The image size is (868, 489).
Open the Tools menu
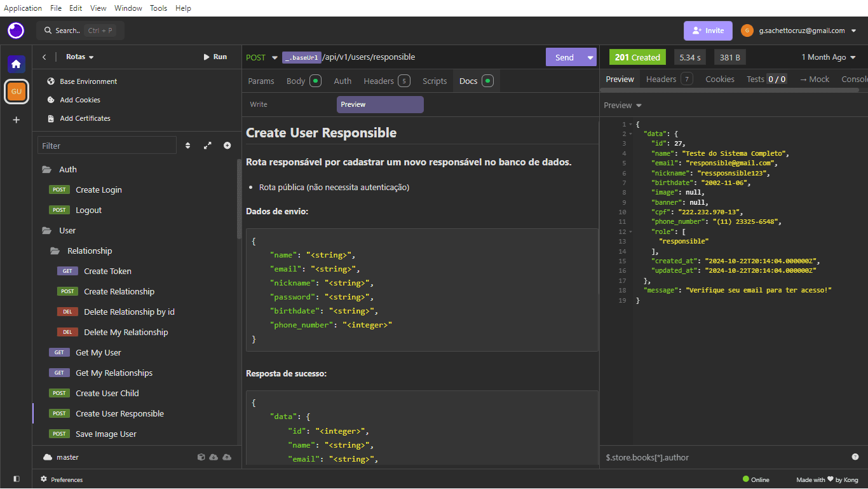coord(158,8)
